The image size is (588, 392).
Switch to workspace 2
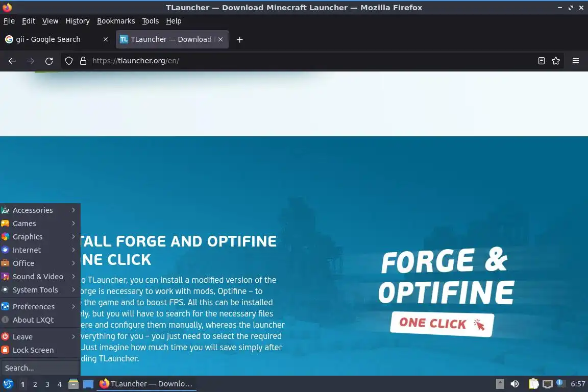click(x=35, y=384)
